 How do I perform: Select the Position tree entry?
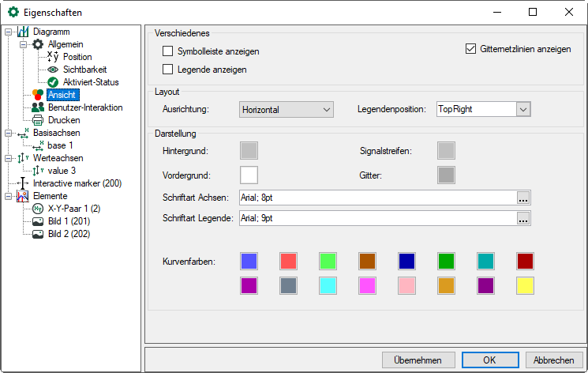[x=77, y=57]
